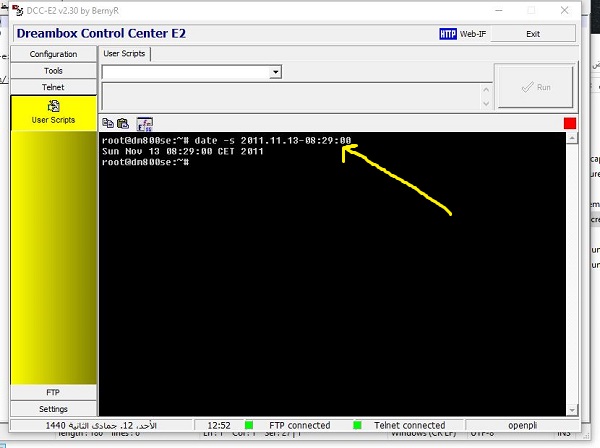Click the User Scripts sidebar icon
This screenshot has height=448, width=600.
click(x=54, y=106)
